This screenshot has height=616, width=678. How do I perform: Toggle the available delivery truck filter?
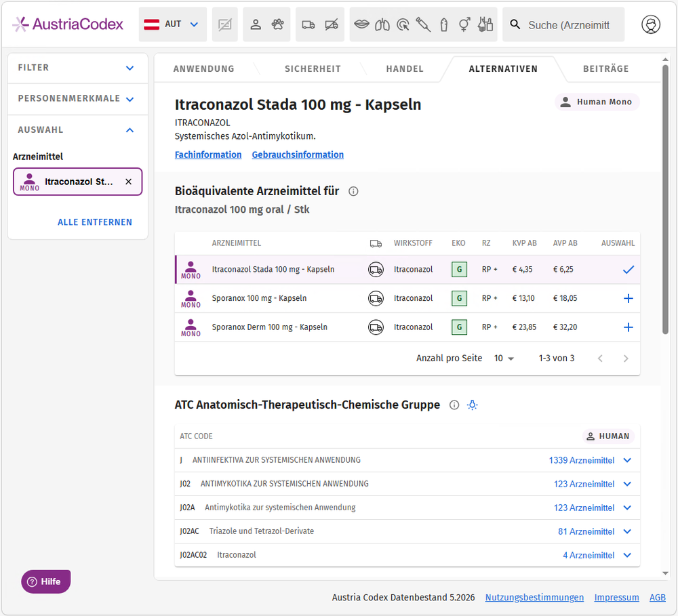pyautogui.click(x=308, y=24)
